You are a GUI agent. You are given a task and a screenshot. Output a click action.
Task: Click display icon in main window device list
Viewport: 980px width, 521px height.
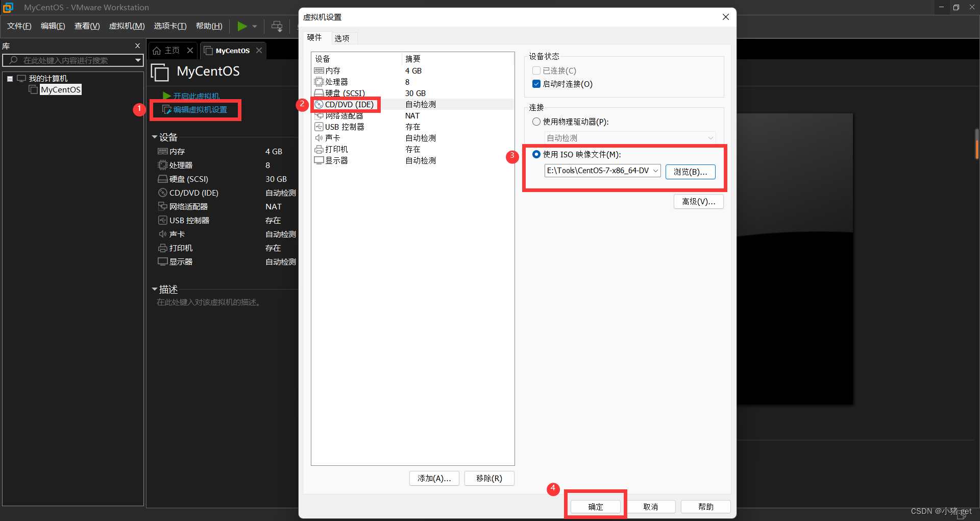click(163, 262)
